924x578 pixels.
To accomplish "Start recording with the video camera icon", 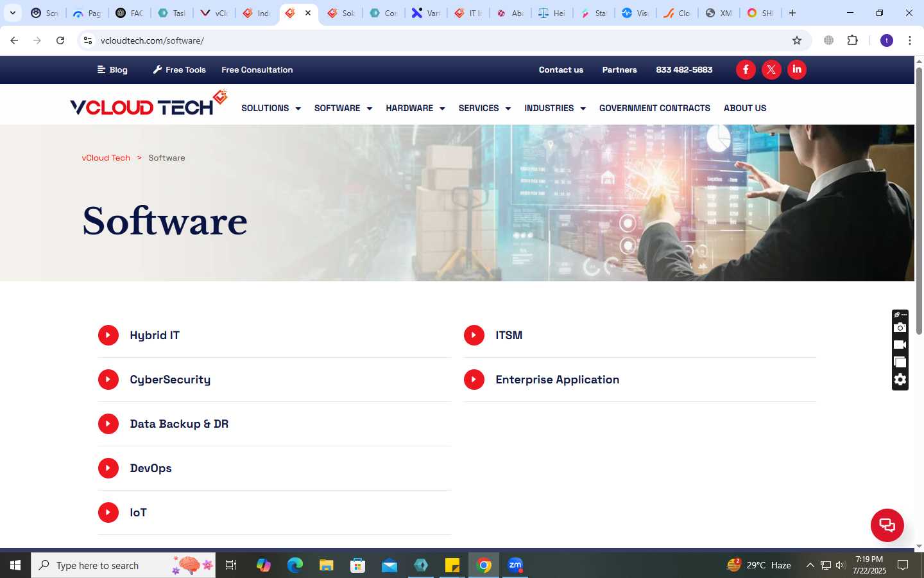I will click(900, 345).
